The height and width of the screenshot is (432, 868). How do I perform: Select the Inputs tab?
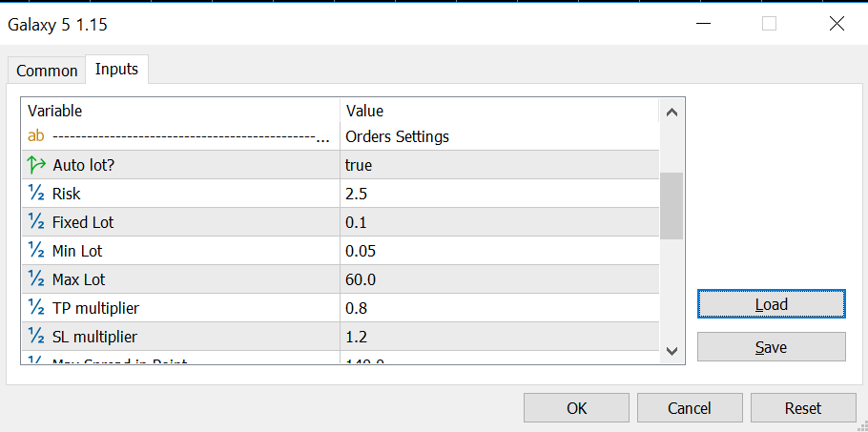coord(116,70)
